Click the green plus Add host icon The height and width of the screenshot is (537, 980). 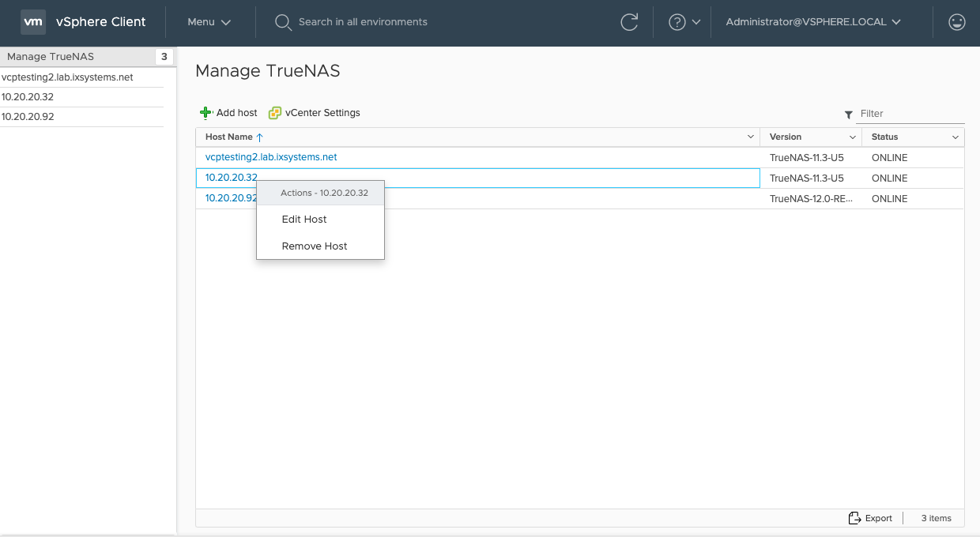coord(206,113)
